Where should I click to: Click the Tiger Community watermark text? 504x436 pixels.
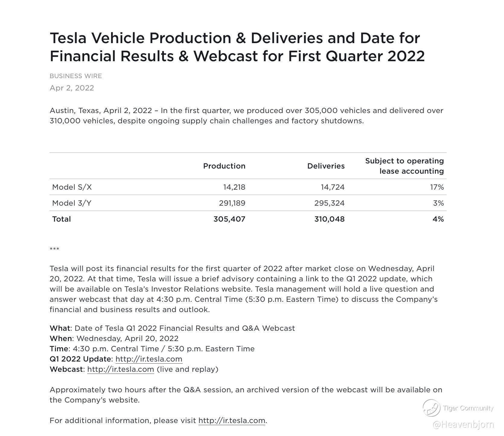[468, 408]
